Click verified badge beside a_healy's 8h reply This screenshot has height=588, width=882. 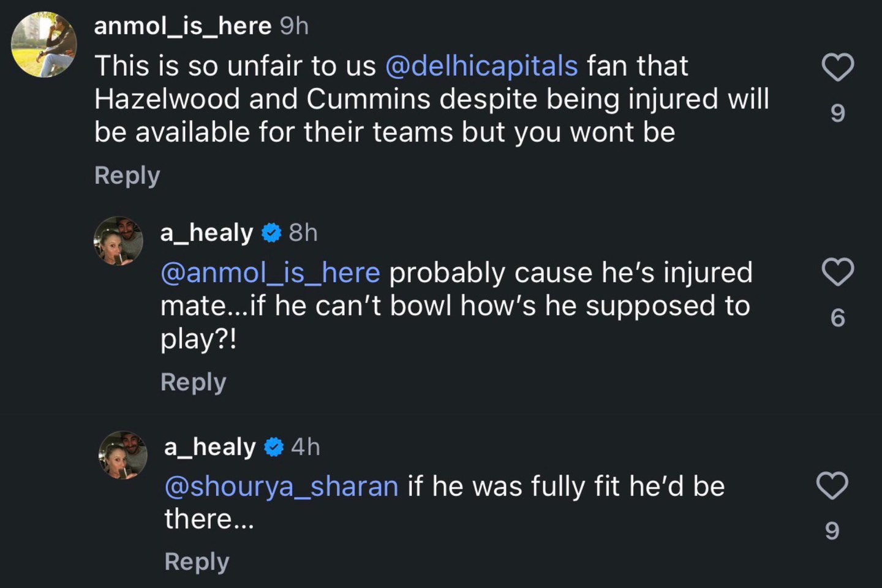(x=271, y=233)
